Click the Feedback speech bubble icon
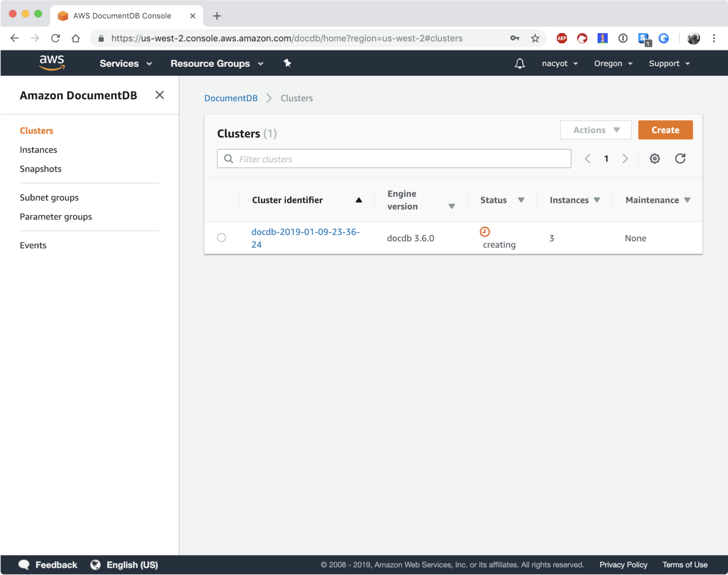Screen dimensions: 728x575 point(24,565)
